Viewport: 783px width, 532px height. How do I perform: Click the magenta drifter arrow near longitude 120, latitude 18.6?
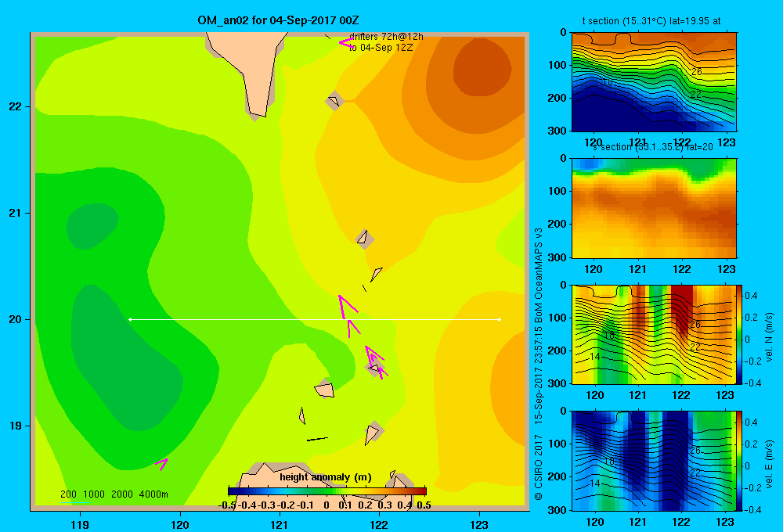pyautogui.click(x=162, y=464)
